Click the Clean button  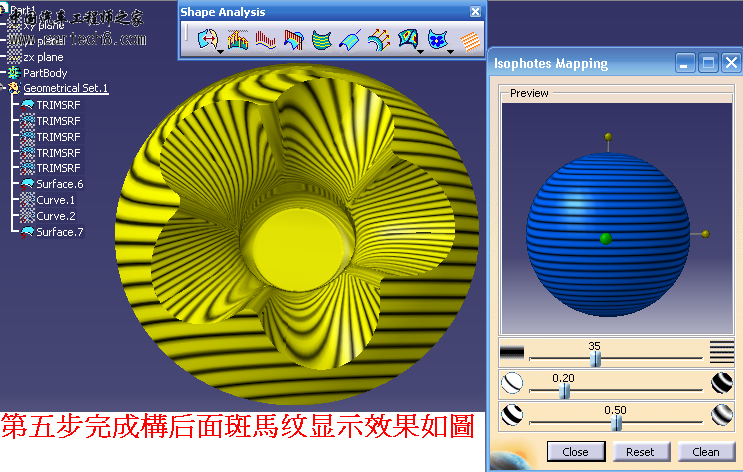[x=705, y=451]
